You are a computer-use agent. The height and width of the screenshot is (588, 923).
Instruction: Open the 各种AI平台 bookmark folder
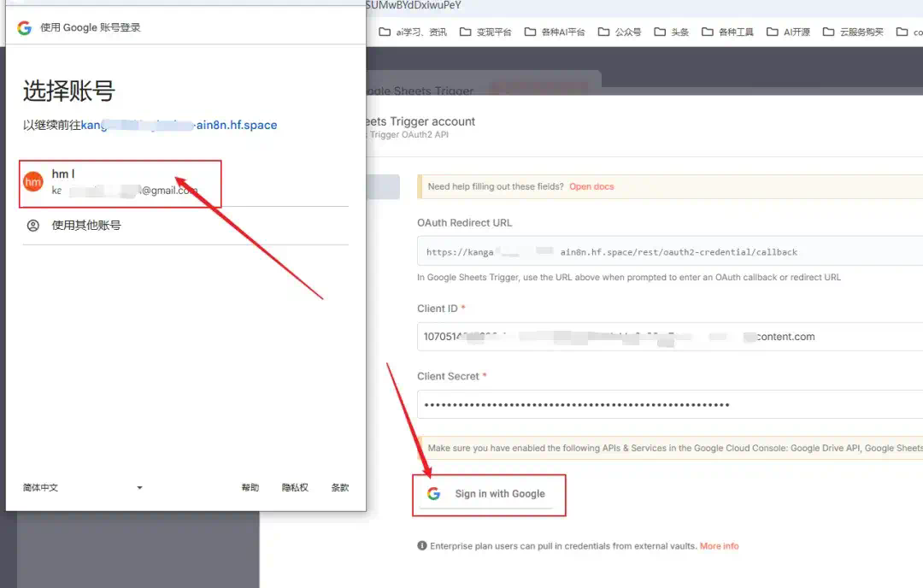[x=555, y=32]
